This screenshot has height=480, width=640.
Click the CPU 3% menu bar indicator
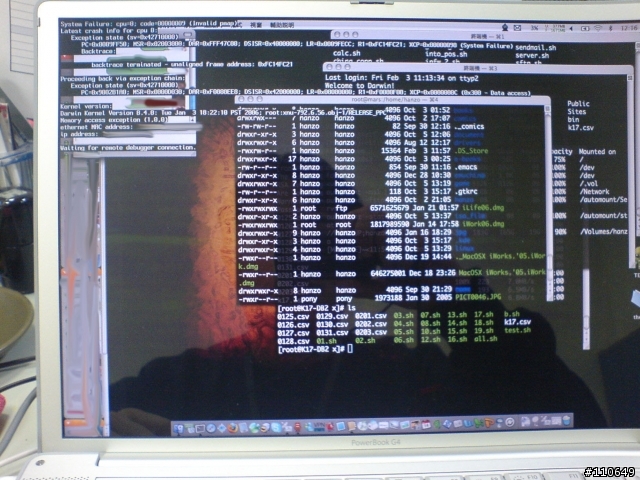coord(535,28)
